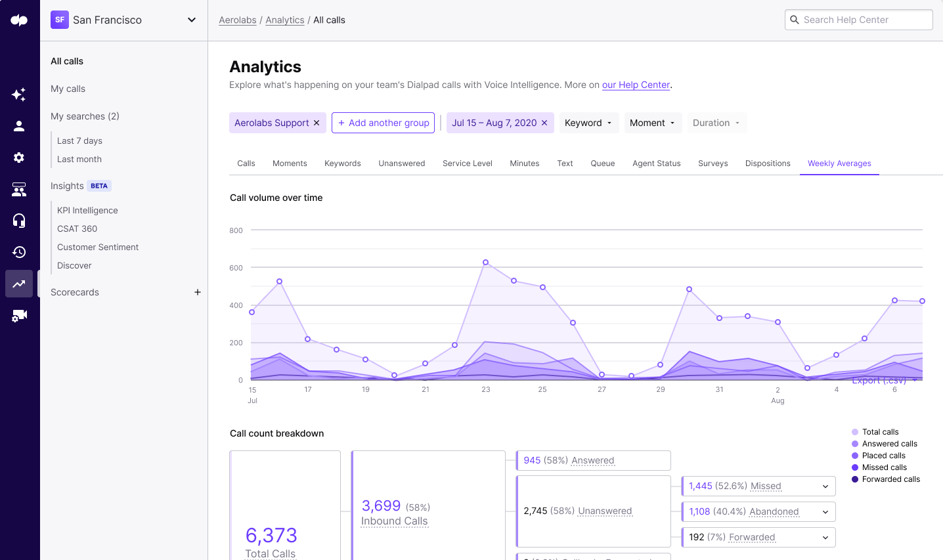The image size is (943, 560).
Task: Select the Forwarded calls legend dot
Action: pyautogui.click(x=856, y=479)
